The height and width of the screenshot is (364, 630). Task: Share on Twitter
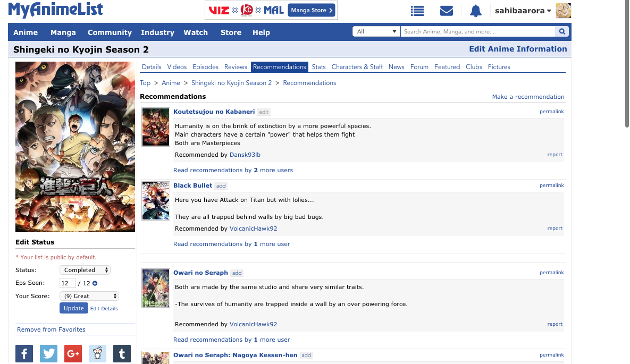(x=48, y=353)
